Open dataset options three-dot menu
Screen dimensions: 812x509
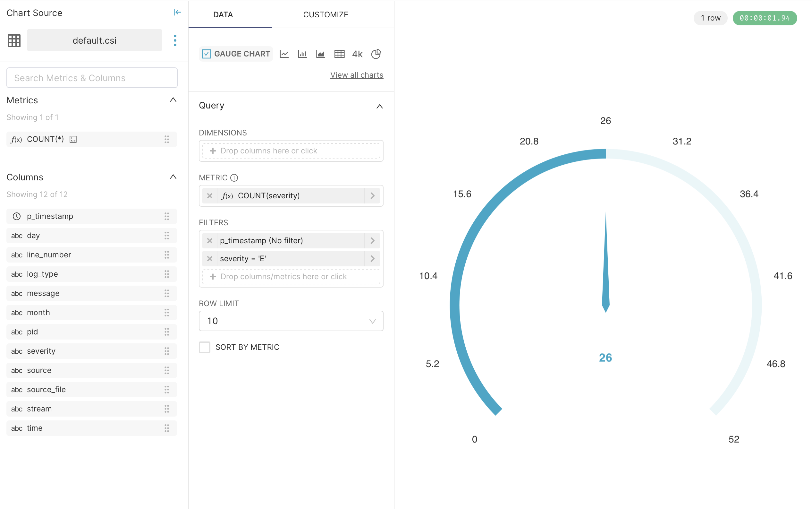click(x=175, y=40)
